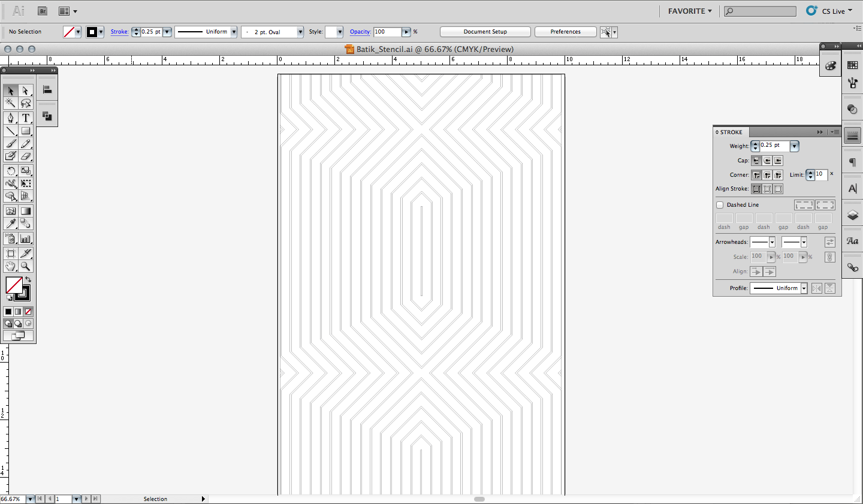
Task: Click the Fill color swatch in the toolbox
Action: 14,285
